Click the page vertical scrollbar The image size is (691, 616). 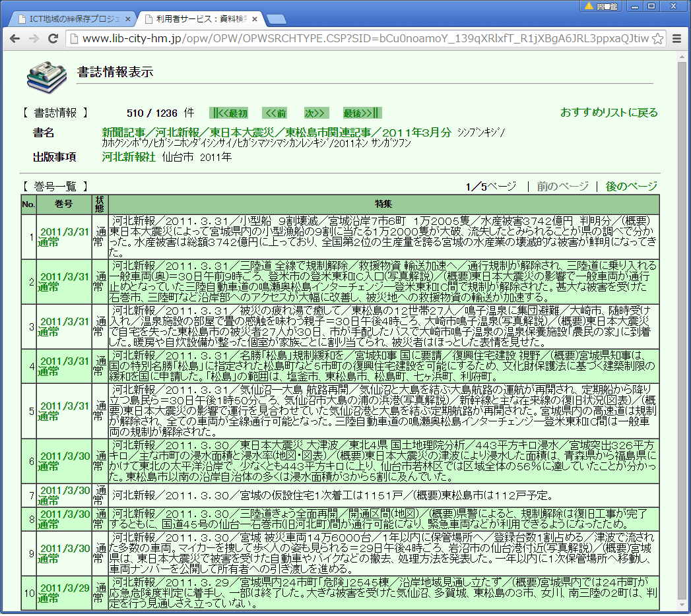[x=682, y=330]
